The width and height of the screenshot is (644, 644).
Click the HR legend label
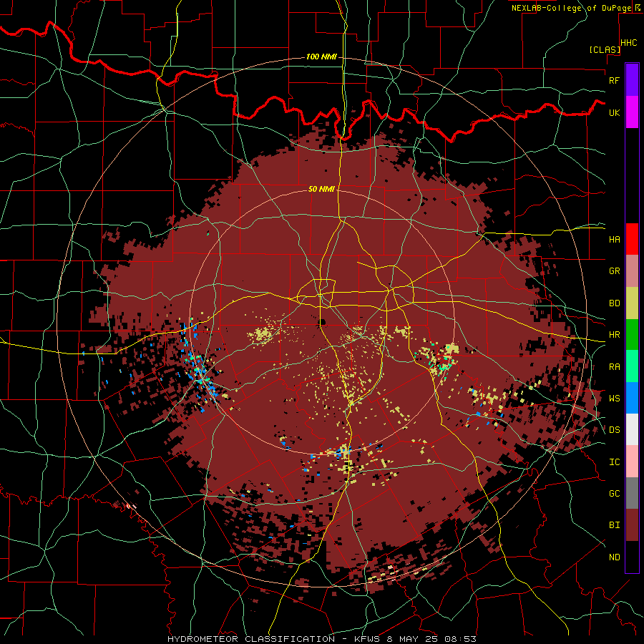coord(614,335)
